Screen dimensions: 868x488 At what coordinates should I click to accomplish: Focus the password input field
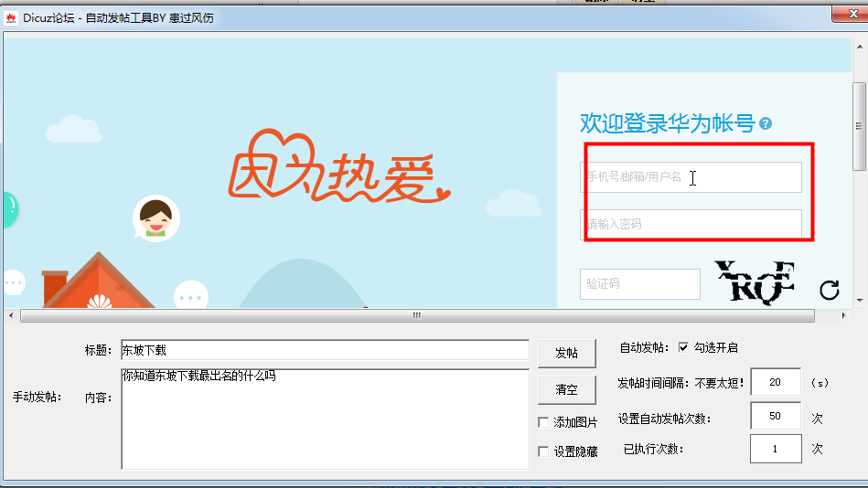(691, 224)
